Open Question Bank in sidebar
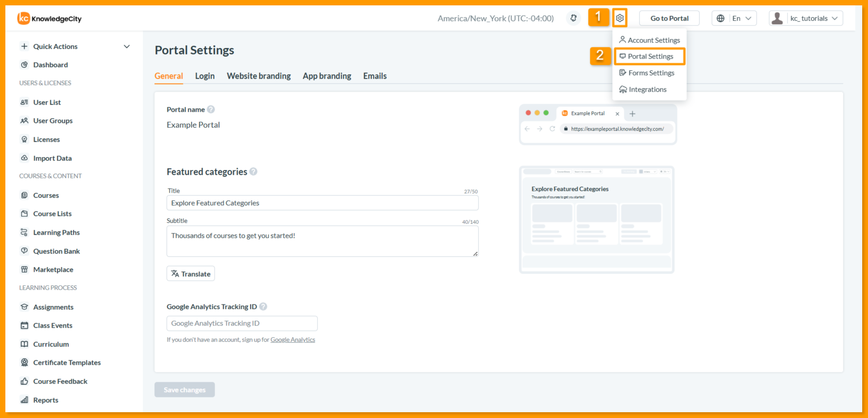Image resolution: width=868 pixels, height=418 pixels. pyautogui.click(x=56, y=251)
